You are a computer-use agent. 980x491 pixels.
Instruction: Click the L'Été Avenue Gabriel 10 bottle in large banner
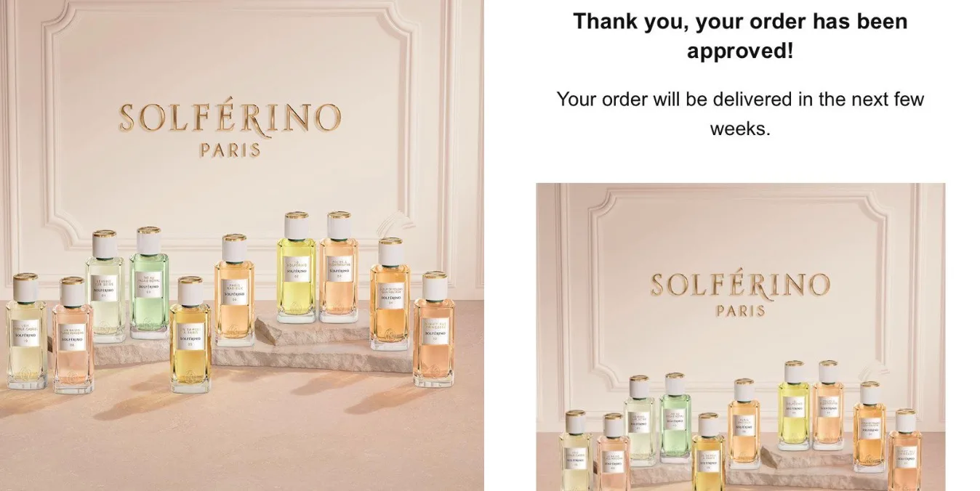pyautogui.click(x=26, y=330)
